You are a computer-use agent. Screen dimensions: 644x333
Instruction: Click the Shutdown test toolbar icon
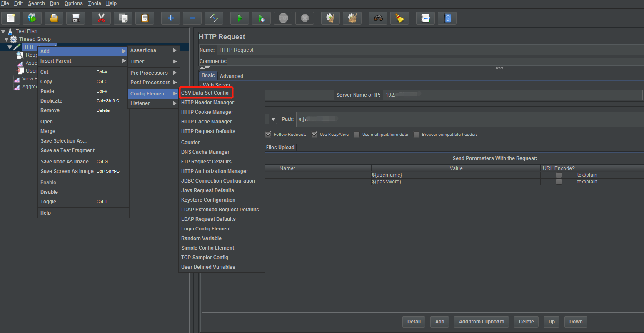click(305, 18)
